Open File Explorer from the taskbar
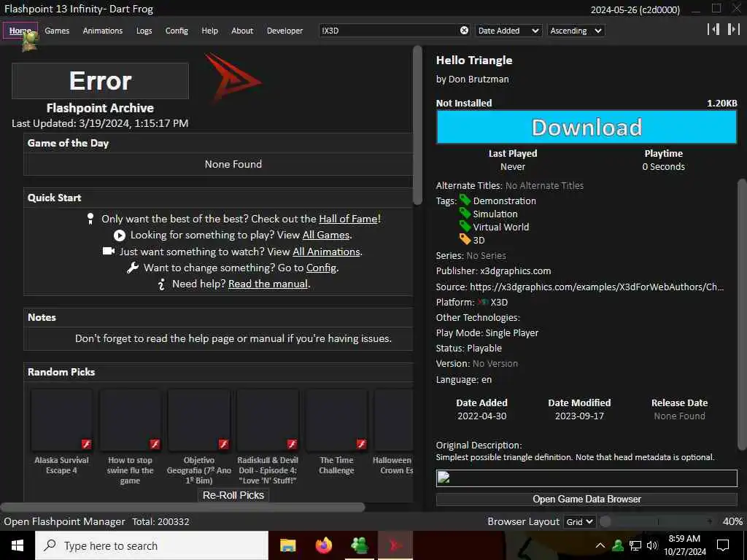Viewport: 747px width, 560px height. pos(287,545)
